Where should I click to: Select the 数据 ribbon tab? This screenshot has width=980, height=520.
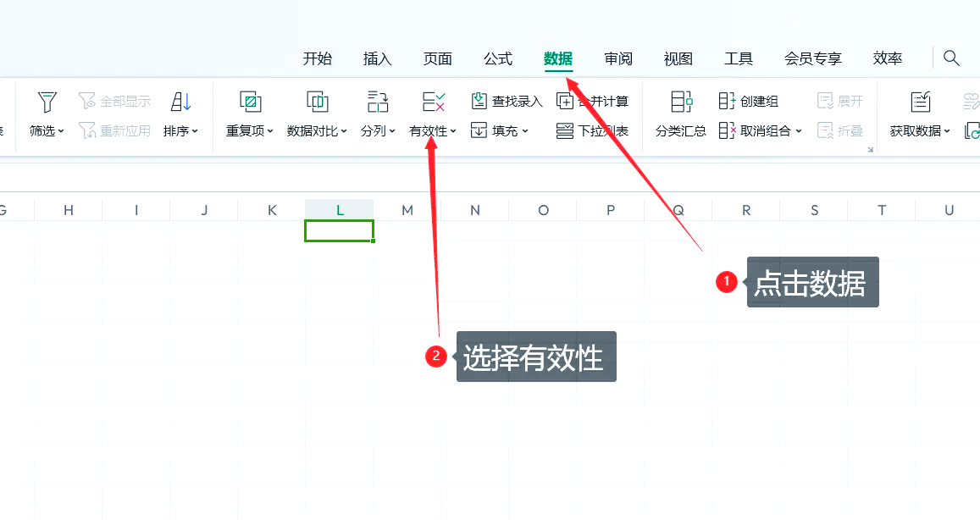558,58
